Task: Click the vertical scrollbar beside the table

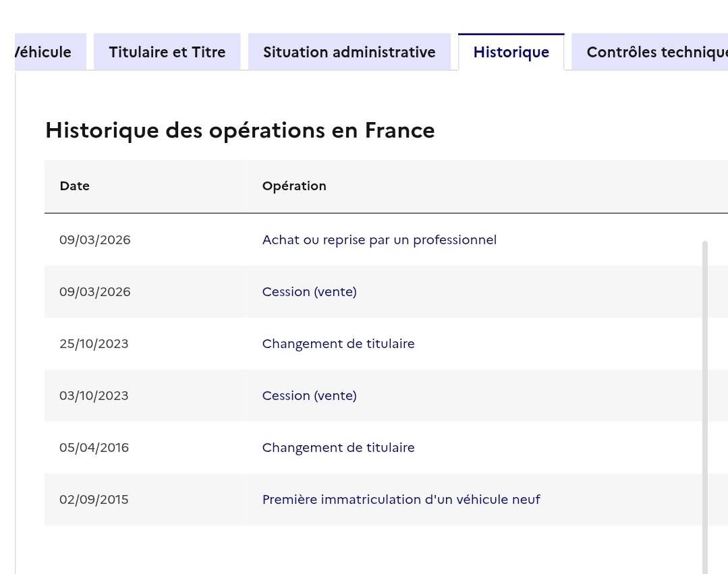Action: click(x=705, y=405)
